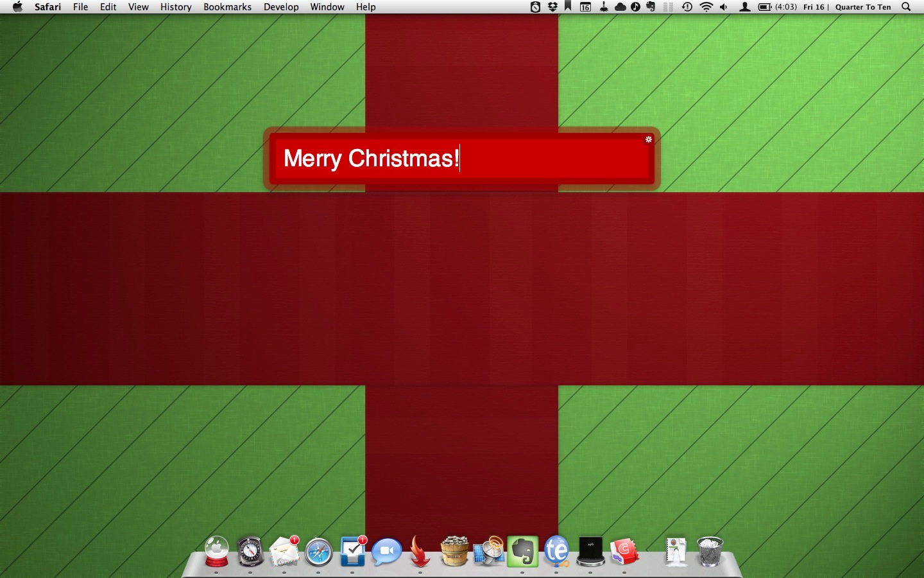This screenshot has width=924, height=578.
Task: Click the cloud menu bar icon
Action: [x=620, y=7]
